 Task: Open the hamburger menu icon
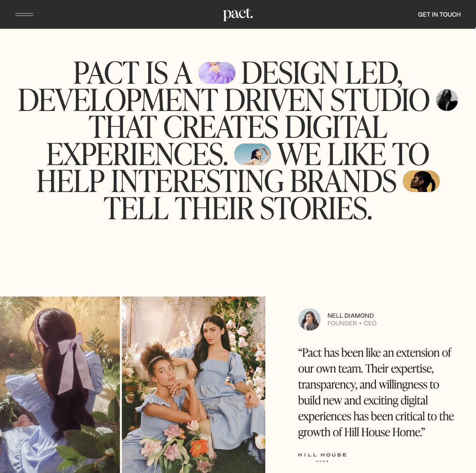(x=24, y=14)
